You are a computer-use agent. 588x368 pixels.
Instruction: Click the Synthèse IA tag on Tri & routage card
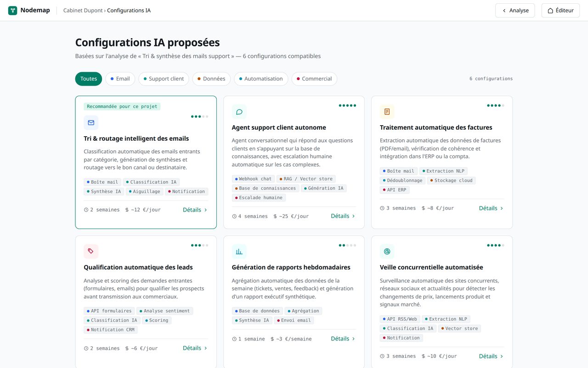(x=104, y=191)
